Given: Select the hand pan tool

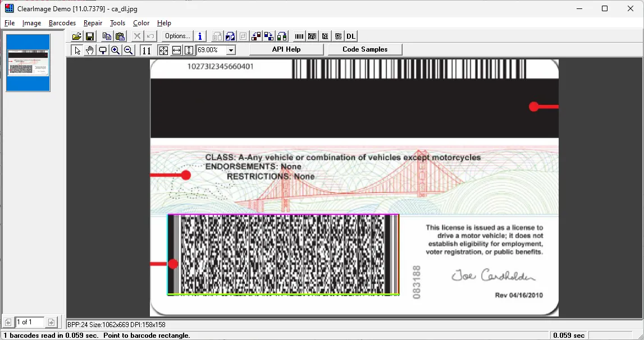Looking at the screenshot, I should [89, 50].
